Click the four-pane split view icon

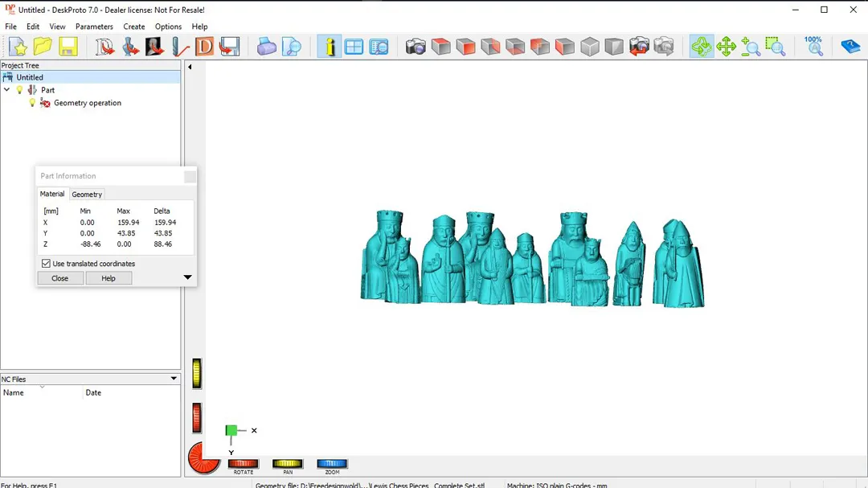tap(354, 47)
